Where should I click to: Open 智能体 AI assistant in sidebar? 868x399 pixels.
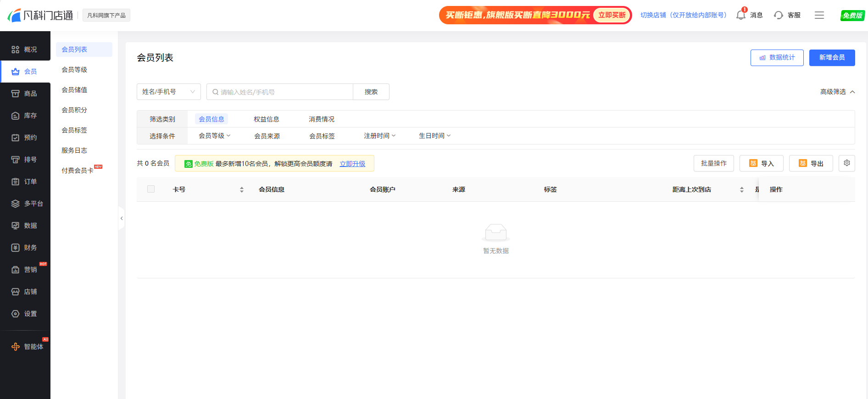click(28, 347)
